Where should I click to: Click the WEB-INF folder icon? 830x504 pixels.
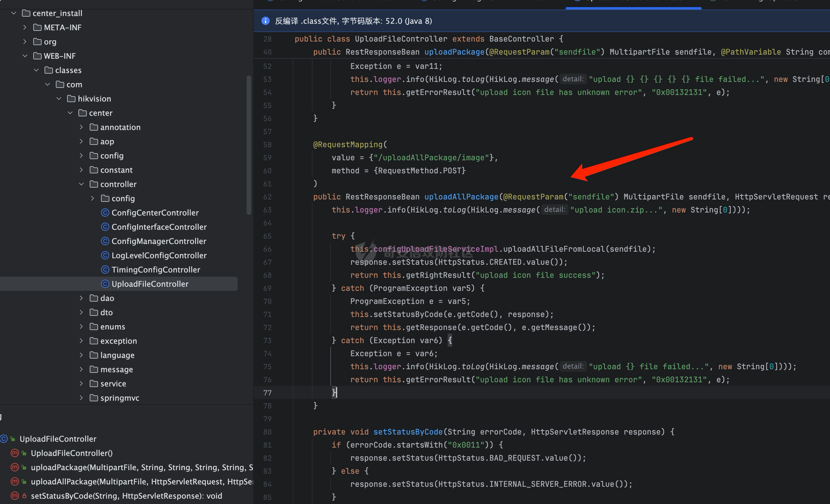[x=37, y=56]
